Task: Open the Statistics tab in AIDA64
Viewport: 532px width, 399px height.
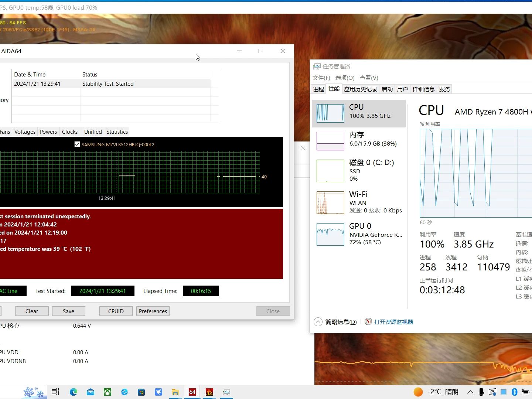Action: (117, 132)
